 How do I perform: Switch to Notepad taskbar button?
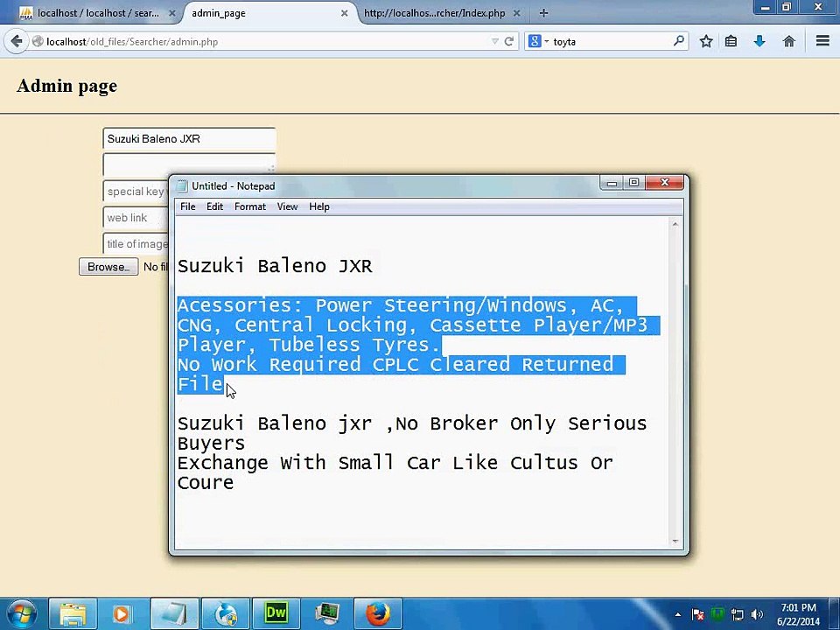[173, 614]
